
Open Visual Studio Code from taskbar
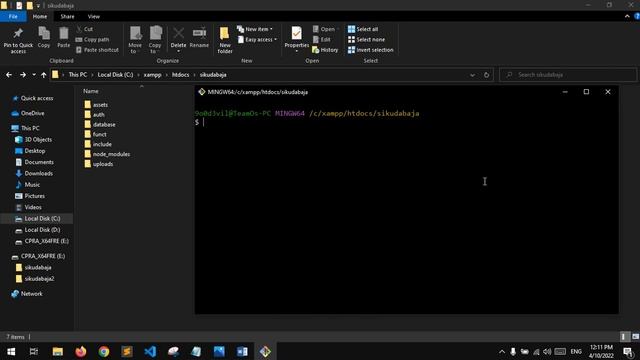150,351
